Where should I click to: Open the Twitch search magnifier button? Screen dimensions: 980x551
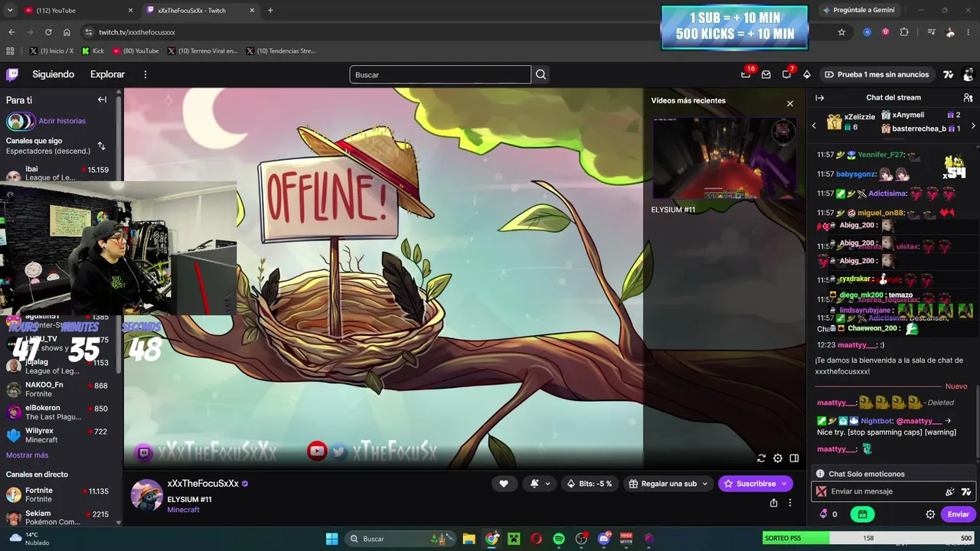(x=541, y=74)
